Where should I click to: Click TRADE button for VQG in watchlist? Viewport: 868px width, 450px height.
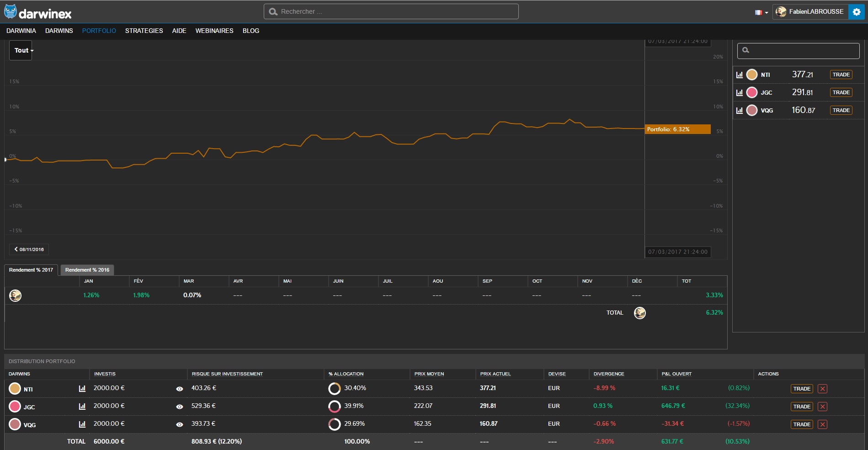(841, 110)
